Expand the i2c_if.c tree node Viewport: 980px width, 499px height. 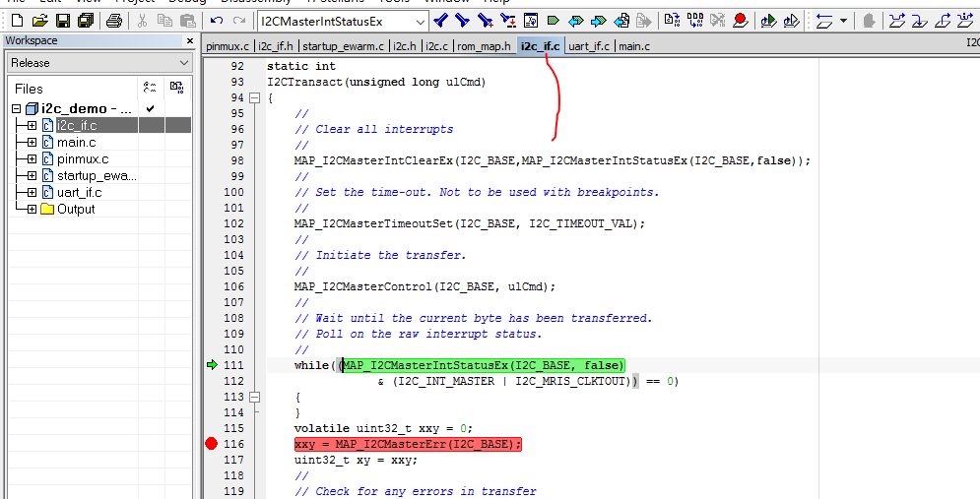32,126
